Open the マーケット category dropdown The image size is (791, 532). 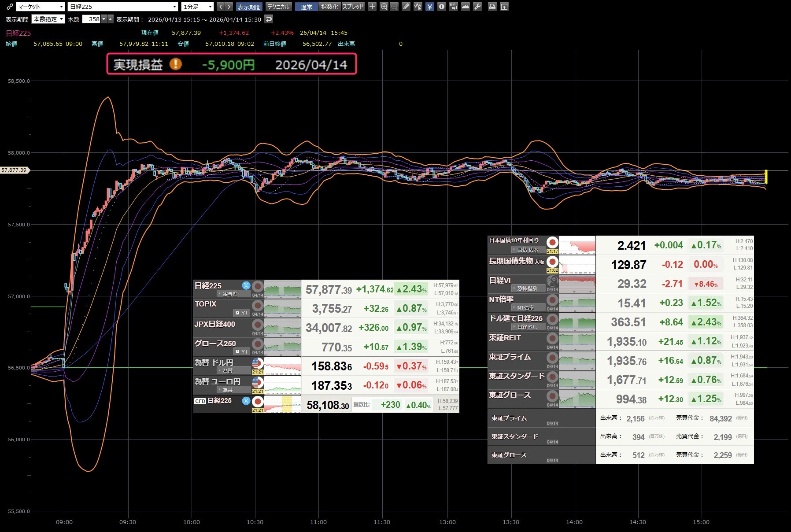(x=41, y=7)
